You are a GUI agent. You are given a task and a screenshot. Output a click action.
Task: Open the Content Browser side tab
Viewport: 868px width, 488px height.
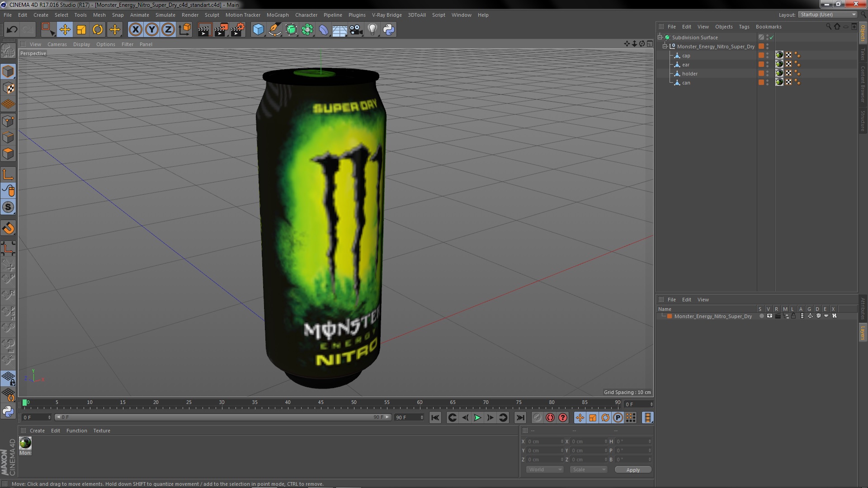(863, 84)
